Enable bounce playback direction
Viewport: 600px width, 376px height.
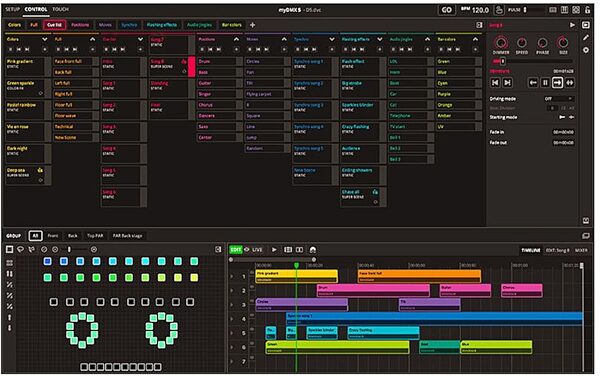[570, 83]
